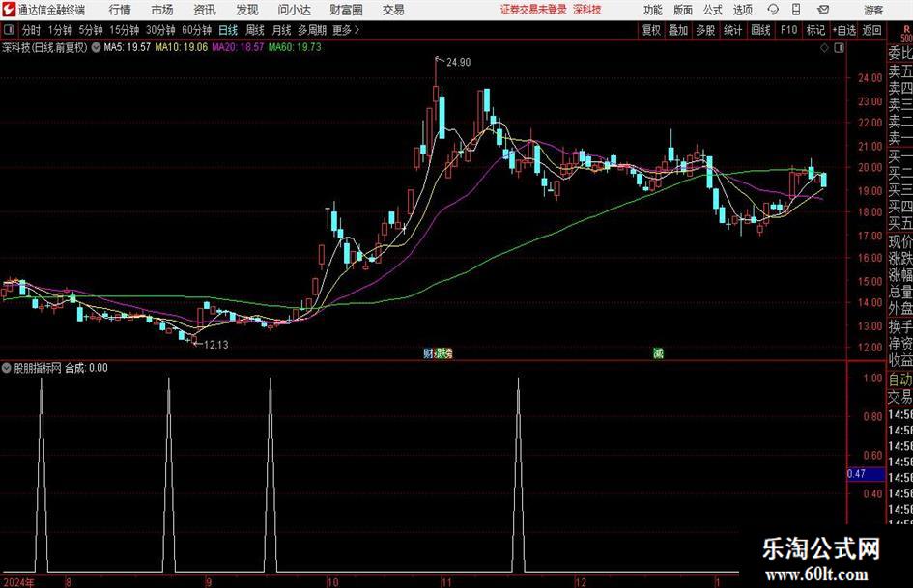Image resolution: width=913 pixels, height=588 pixels.
Task: Switch to 60分钟 period
Action: (x=197, y=30)
